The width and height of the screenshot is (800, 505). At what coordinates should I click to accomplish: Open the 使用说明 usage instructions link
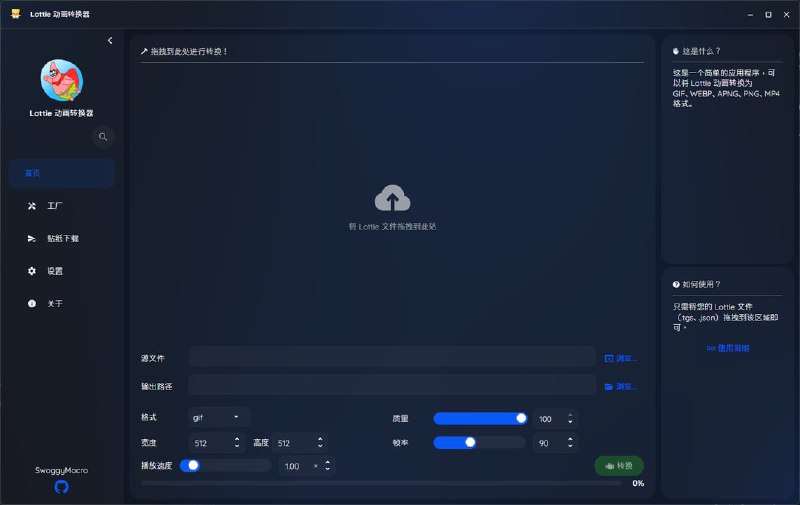[x=728, y=348]
